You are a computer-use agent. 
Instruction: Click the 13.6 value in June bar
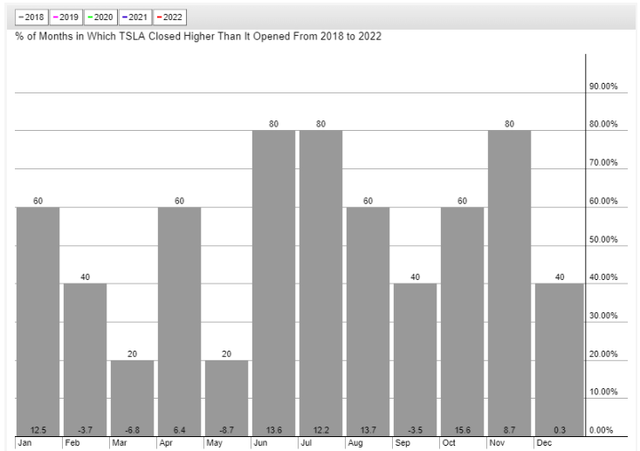click(274, 430)
